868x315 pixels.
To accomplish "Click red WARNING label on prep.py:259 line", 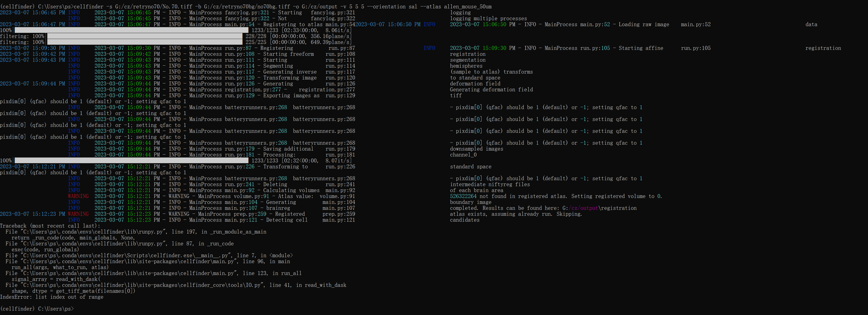I will tap(78, 214).
